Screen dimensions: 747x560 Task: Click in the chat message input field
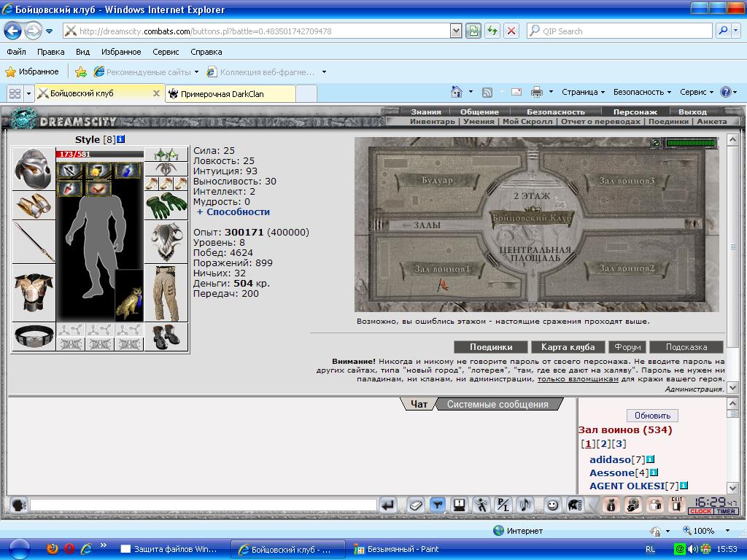[x=204, y=505]
